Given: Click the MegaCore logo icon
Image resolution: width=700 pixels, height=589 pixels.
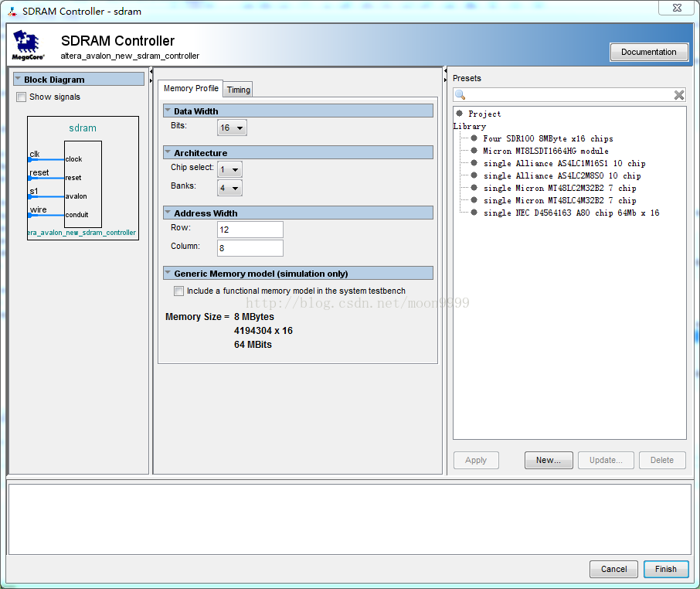Looking at the screenshot, I should [x=28, y=45].
